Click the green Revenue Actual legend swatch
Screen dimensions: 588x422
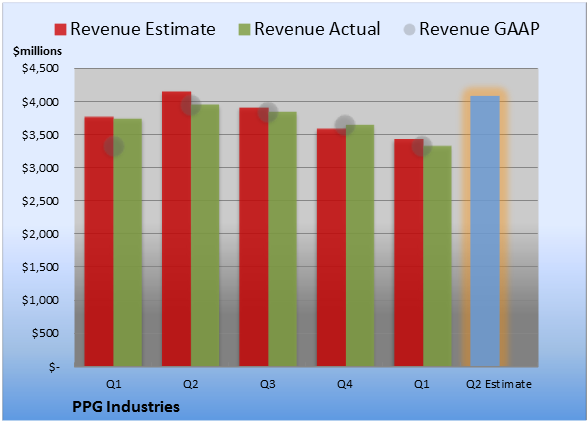(x=244, y=29)
